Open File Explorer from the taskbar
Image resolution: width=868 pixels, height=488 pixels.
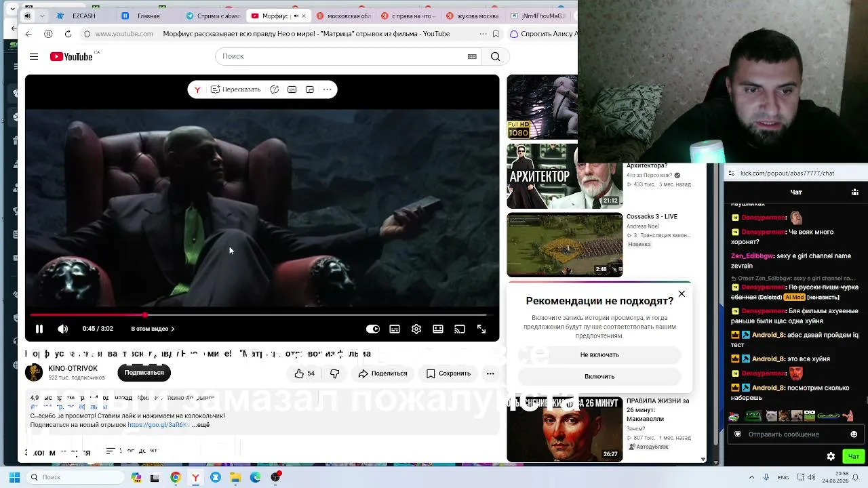[235, 477]
